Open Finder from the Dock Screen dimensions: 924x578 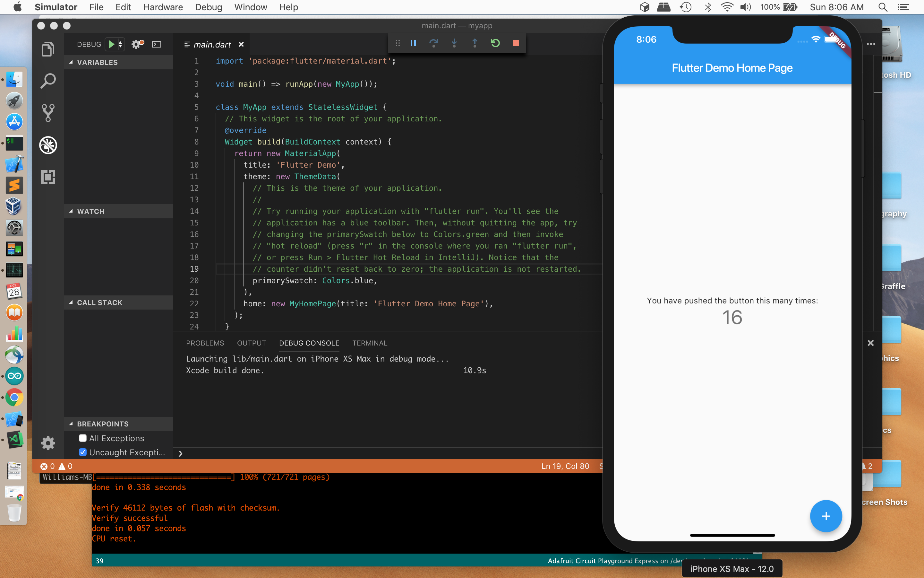[14, 80]
